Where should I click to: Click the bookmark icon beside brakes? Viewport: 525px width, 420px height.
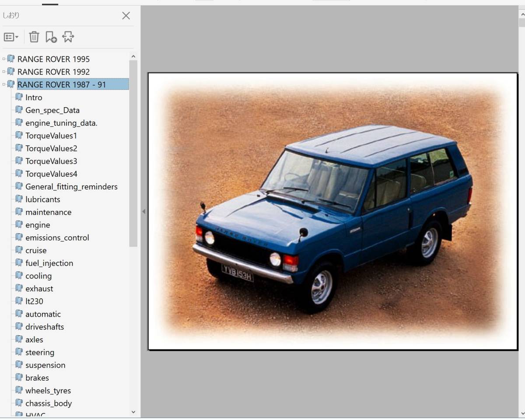pyautogui.click(x=19, y=377)
